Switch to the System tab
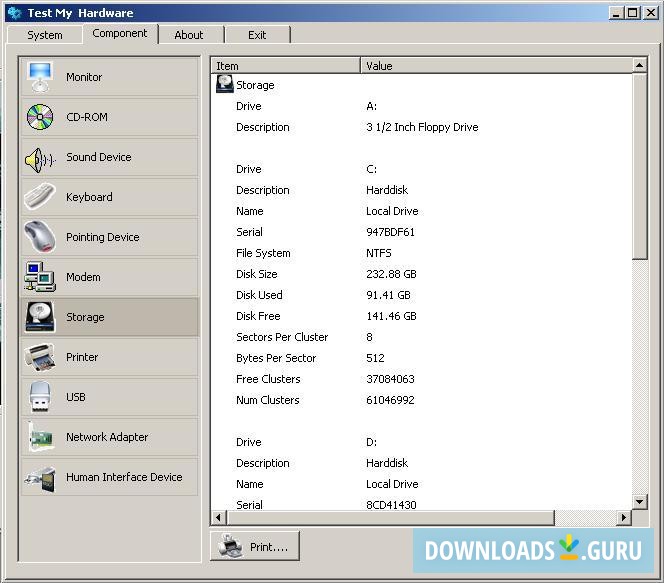 pyautogui.click(x=44, y=35)
